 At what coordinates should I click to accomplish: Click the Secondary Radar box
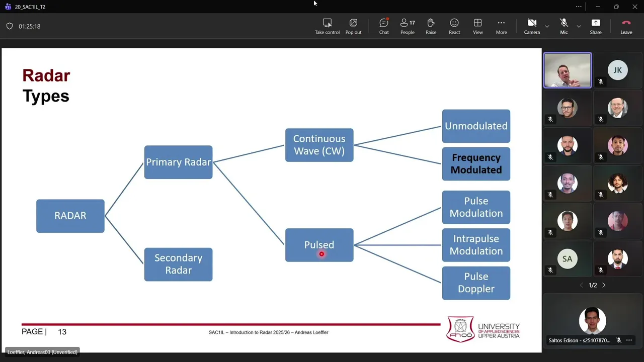pyautogui.click(x=178, y=264)
